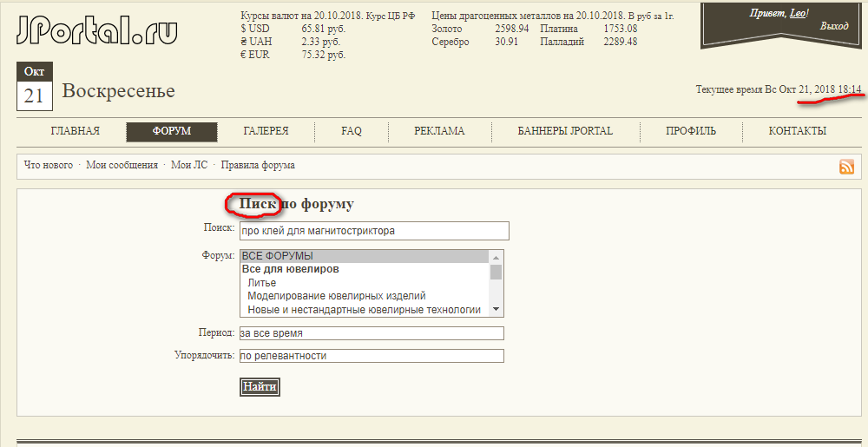This screenshot has height=447, width=868.
Task: Open КОНТАКТЫ page
Action: tap(798, 131)
